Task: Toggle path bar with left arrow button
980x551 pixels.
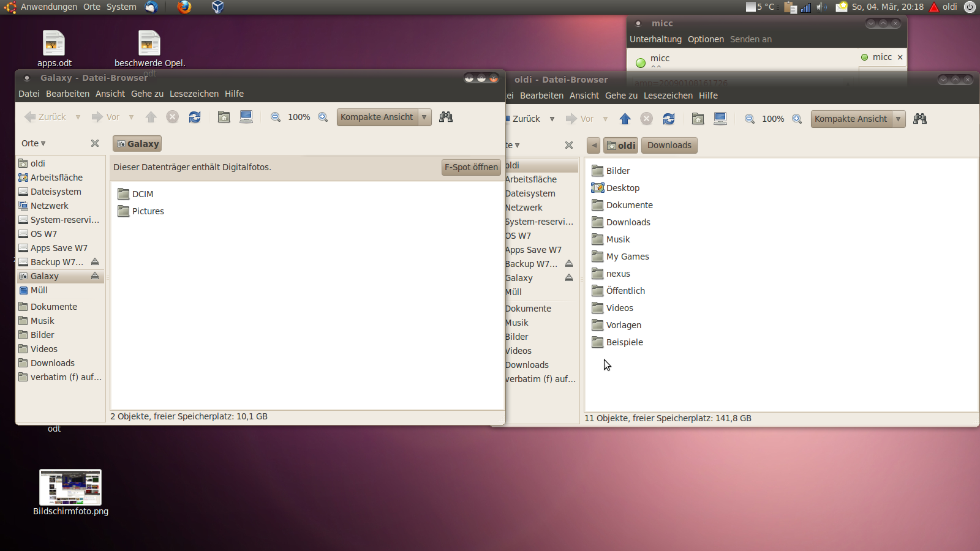Action: click(594, 145)
